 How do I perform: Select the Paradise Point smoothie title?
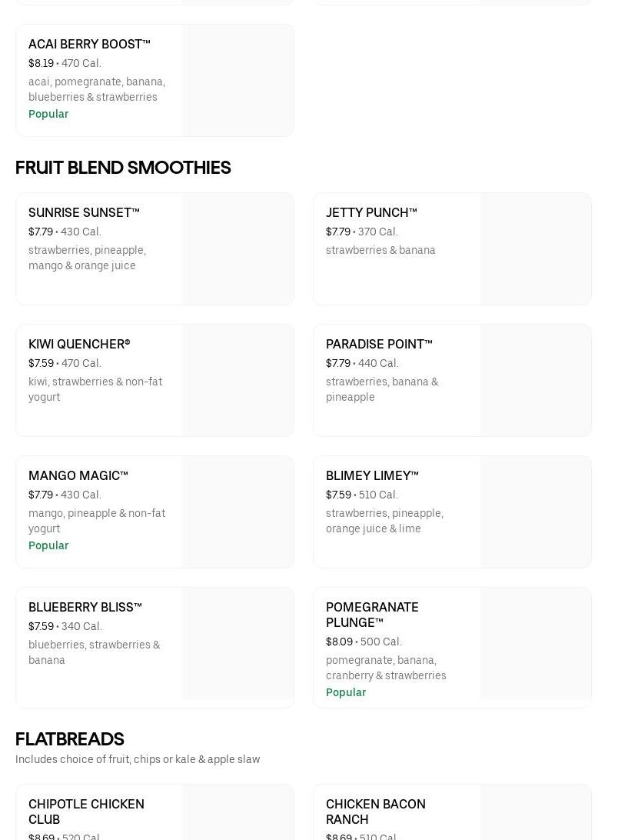[379, 345]
